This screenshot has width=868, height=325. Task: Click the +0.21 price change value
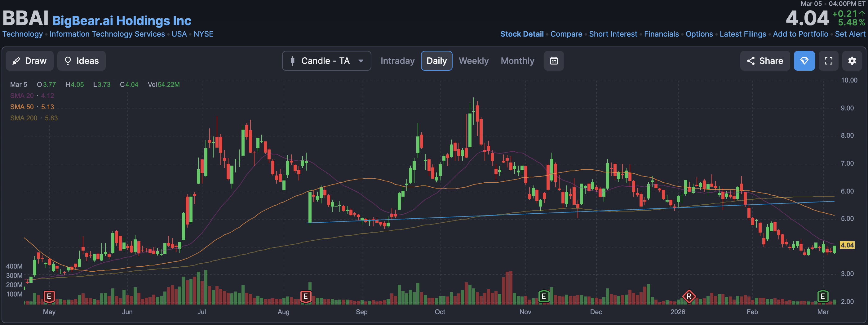pyautogui.click(x=844, y=14)
